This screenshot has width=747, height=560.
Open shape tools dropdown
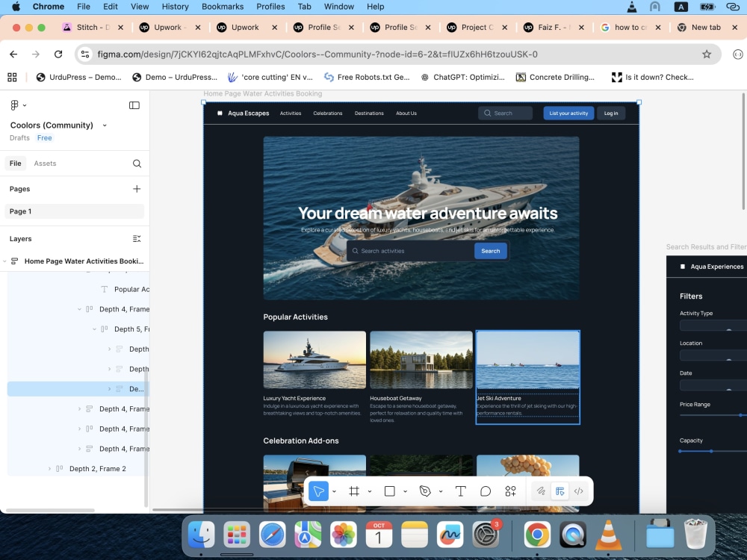[x=405, y=491]
